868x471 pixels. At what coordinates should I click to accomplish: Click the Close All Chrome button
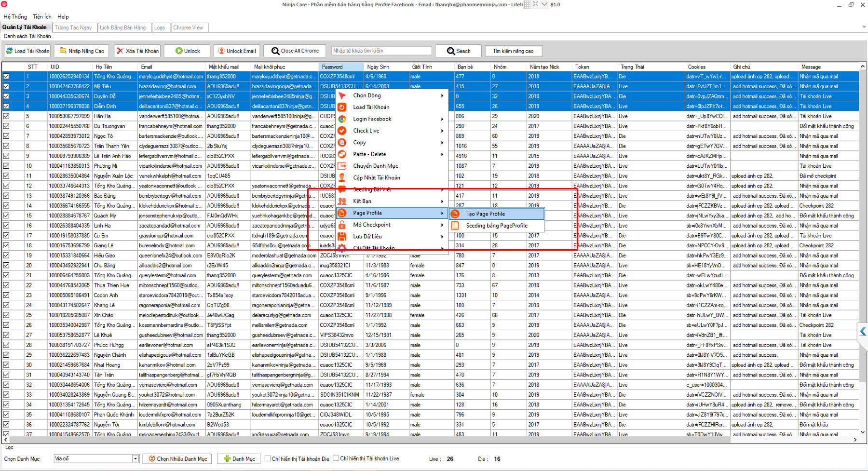(x=295, y=51)
